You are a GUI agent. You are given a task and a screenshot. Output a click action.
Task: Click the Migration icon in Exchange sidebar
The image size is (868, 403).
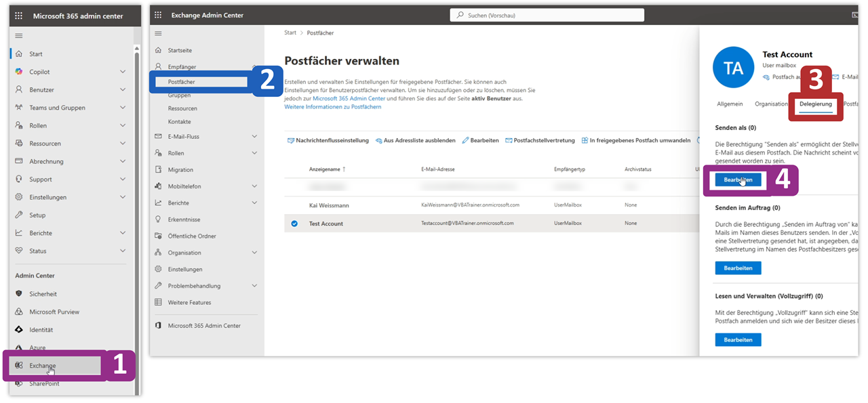tap(158, 169)
